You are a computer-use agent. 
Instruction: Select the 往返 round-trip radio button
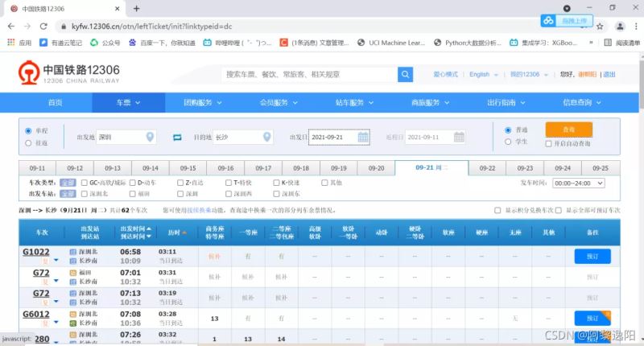click(x=30, y=143)
